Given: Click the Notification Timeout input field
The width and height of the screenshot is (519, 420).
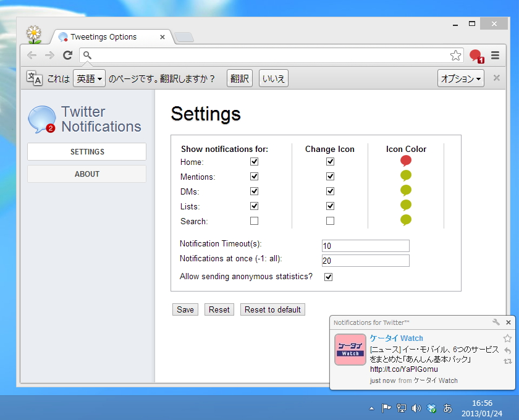Looking at the screenshot, I should click(365, 246).
